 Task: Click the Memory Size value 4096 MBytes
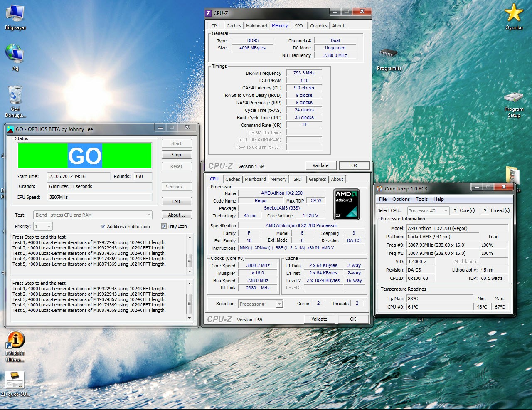(252, 48)
